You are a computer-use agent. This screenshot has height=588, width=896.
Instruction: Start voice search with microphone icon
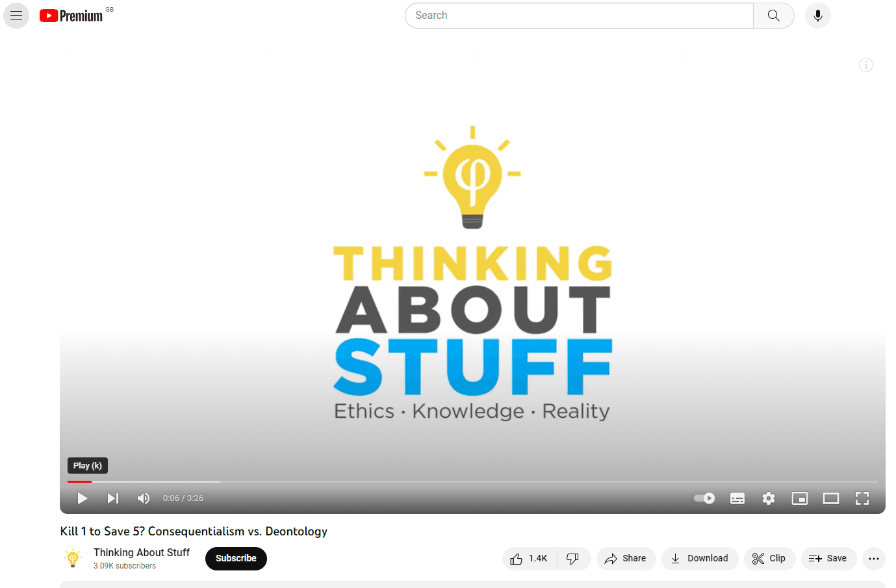click(817, 16)
